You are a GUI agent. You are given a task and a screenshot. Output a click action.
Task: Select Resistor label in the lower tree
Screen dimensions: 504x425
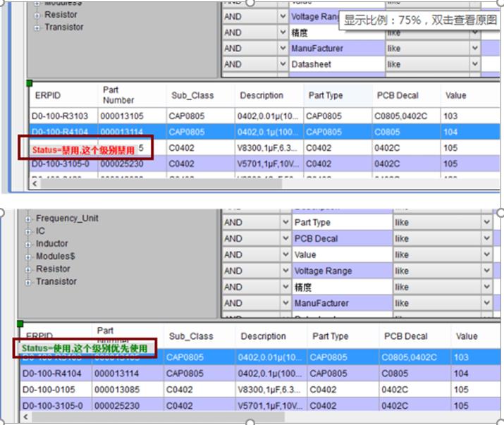[53, 269]
